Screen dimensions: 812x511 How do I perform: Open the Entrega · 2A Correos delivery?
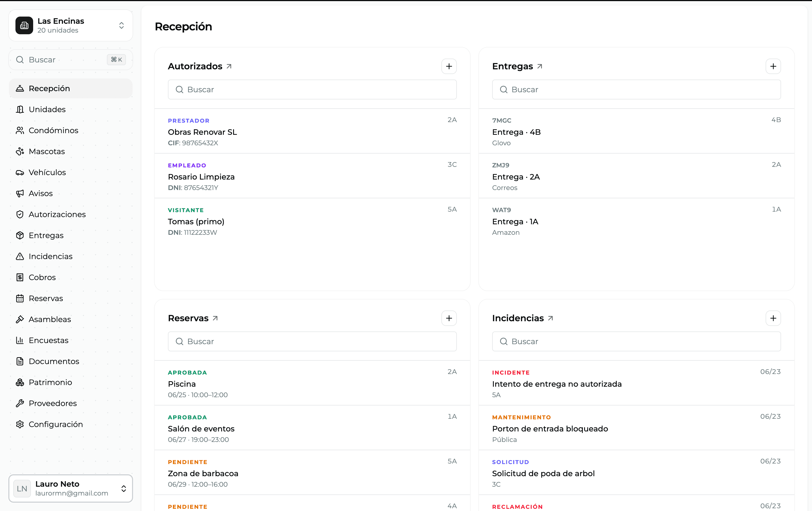point(636,176)
